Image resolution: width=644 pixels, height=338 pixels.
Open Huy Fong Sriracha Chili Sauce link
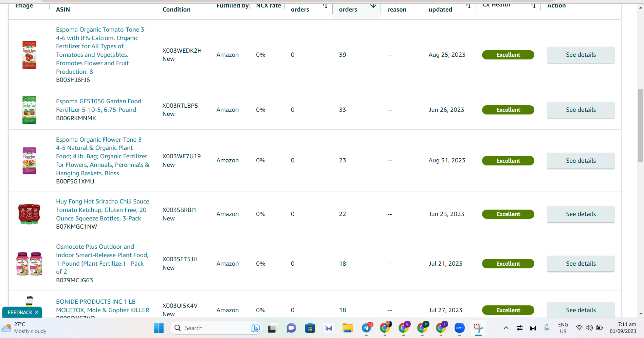coord(103,210)
